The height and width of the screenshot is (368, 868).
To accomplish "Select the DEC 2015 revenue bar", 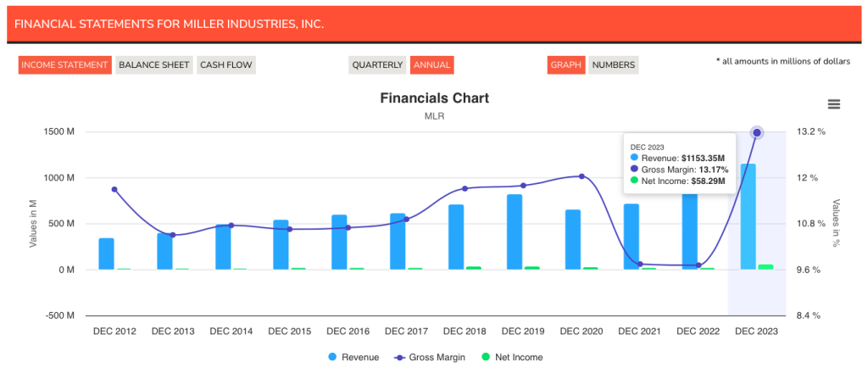I will click(281, 244).
